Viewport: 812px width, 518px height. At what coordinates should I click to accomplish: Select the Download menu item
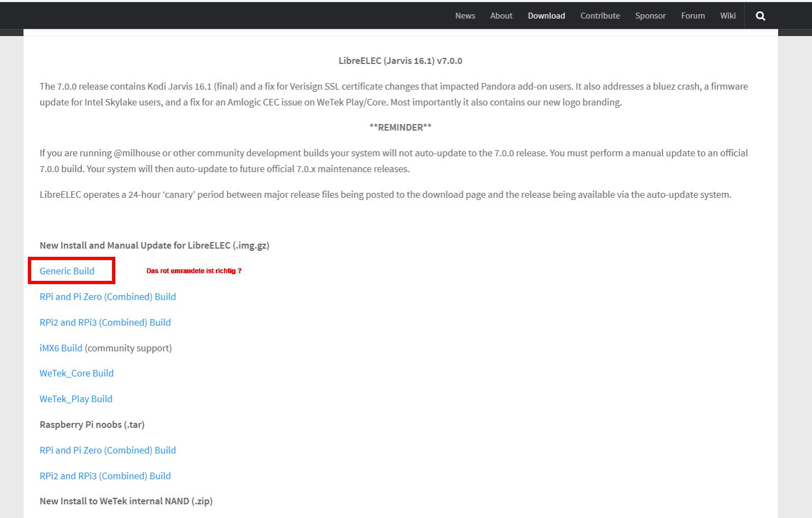tap(546, 16)
